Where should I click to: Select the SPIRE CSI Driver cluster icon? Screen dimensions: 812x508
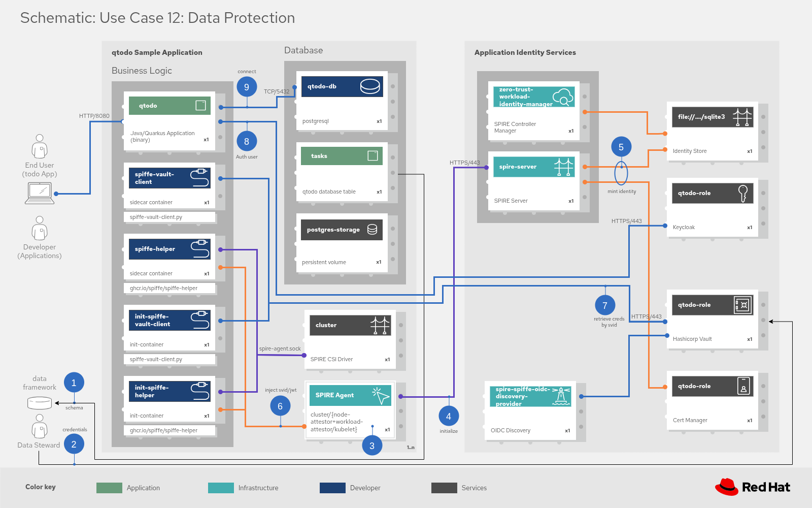(381, 325)
